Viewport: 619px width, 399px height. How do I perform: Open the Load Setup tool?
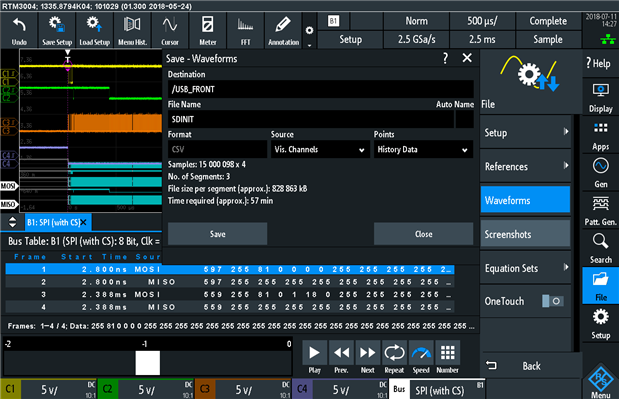pyautogui.click(x=94, y=30)
